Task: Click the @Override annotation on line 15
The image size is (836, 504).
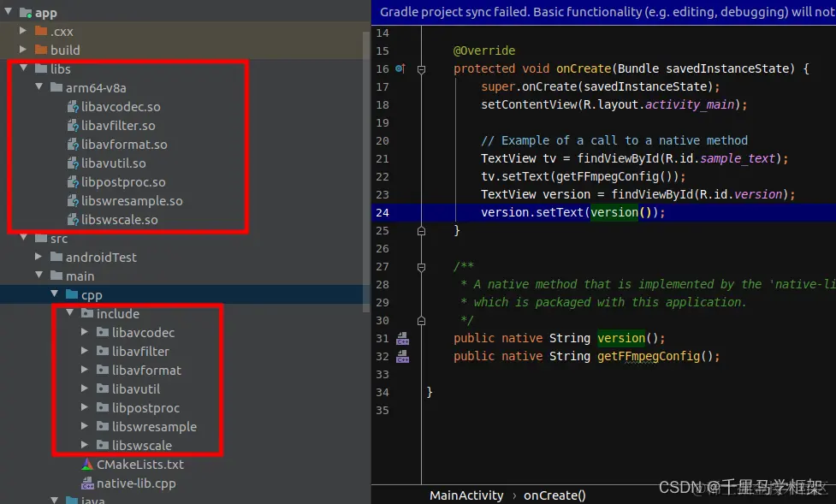Action: pos(484,50)
